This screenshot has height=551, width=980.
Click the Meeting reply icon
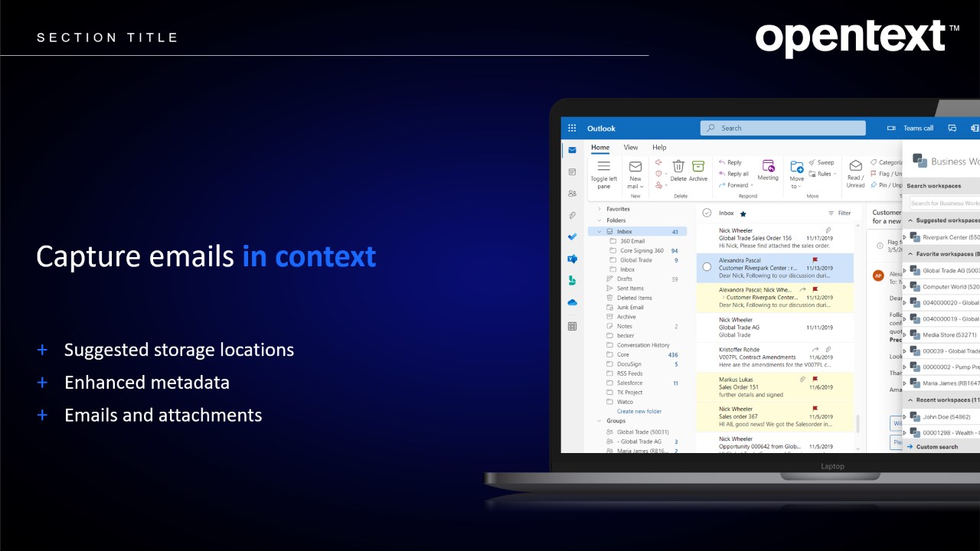[x=768, y=166]
